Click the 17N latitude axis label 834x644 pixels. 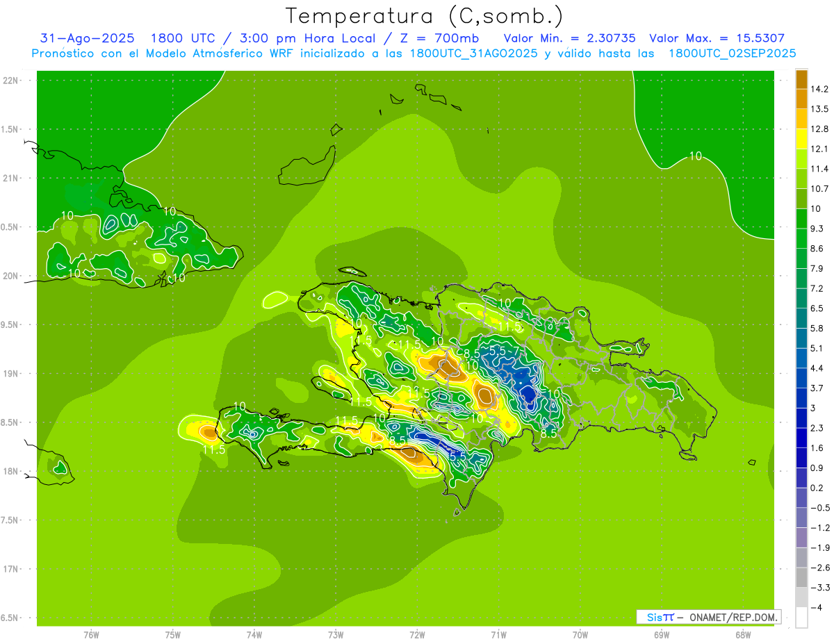[10, 569]
